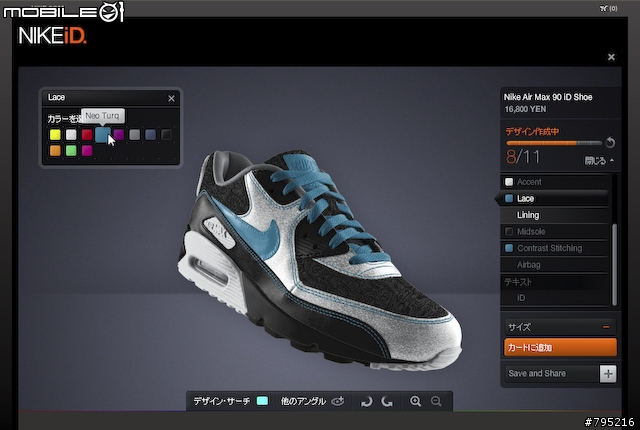Open the iD text step
Screen dimensions: 640x430
click(554, 298)
